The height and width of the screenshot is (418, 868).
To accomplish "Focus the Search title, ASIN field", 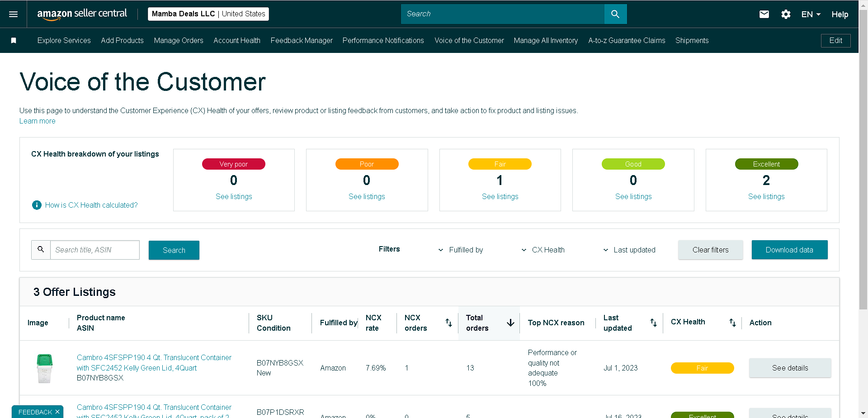I will pos(95,250).
